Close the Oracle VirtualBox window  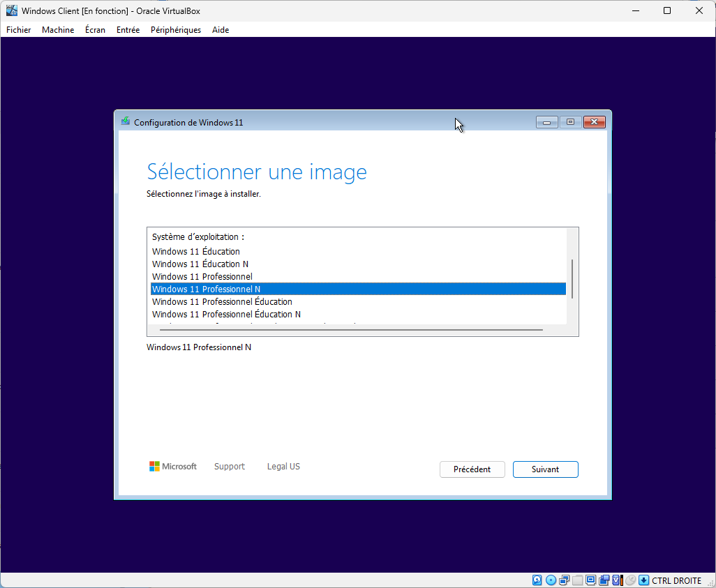tap(699, 10)
